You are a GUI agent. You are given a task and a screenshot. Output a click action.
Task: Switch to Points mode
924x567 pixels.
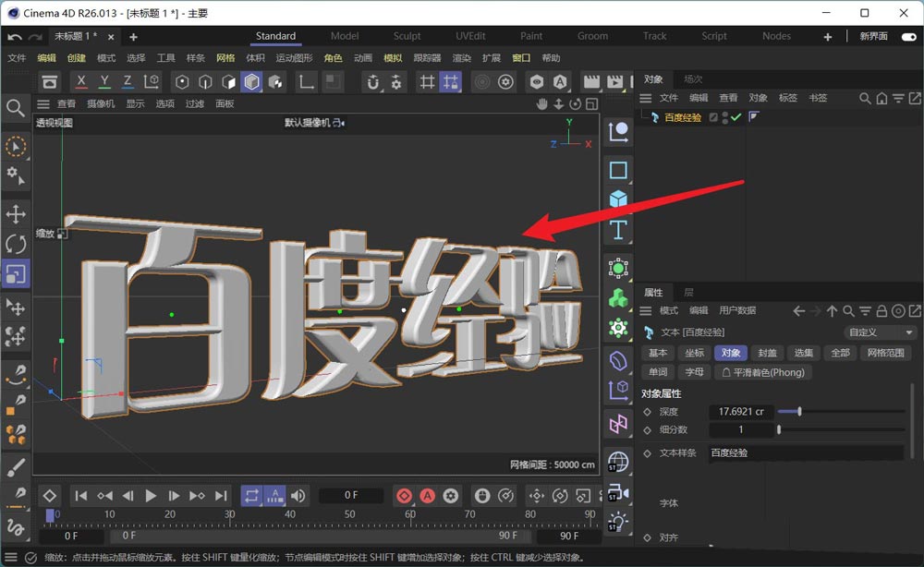(182, 82)
